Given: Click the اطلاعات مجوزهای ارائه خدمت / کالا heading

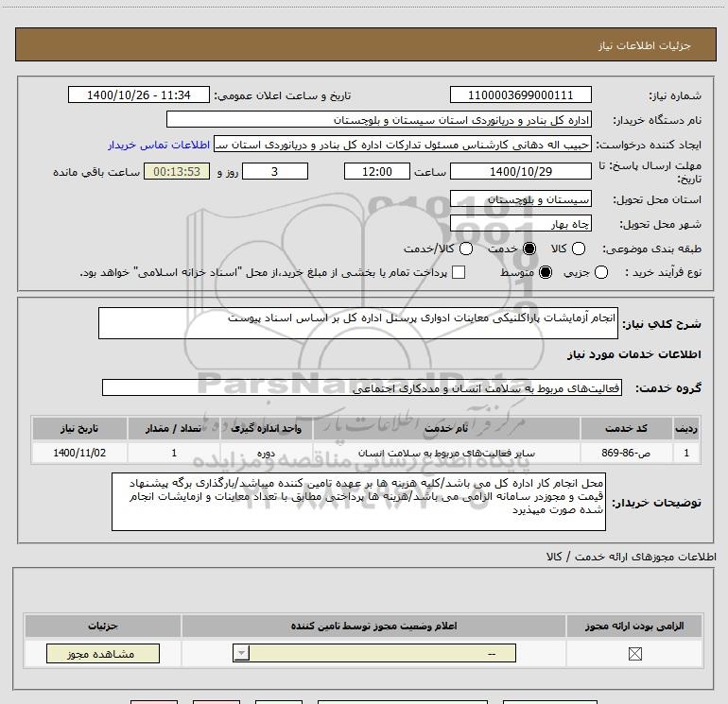Looking at the screenshot, I should coord(632,557).
